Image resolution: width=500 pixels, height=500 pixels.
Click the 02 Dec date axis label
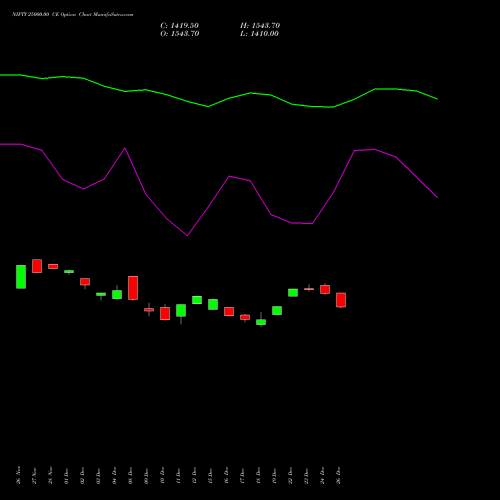(82, 475)
